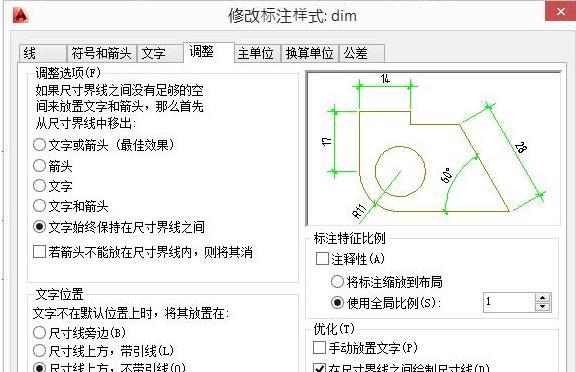
Task: Close the 修改标注样式 dialog
Action: pyautogui.click(x=560, y=11)
